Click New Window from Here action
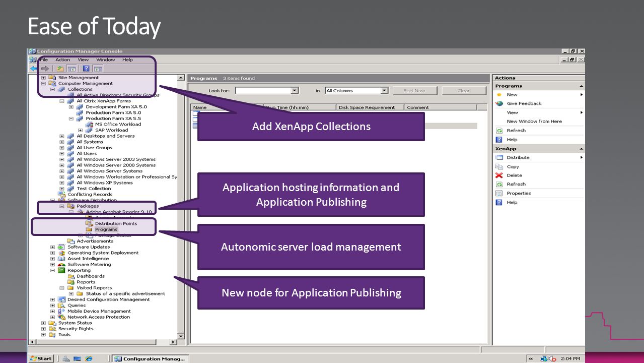644x363 pixels. 534,122
